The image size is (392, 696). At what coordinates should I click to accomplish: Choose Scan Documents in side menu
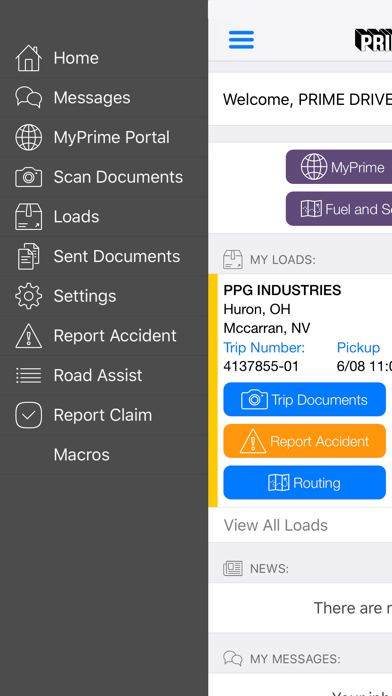[x=104, y=177]
